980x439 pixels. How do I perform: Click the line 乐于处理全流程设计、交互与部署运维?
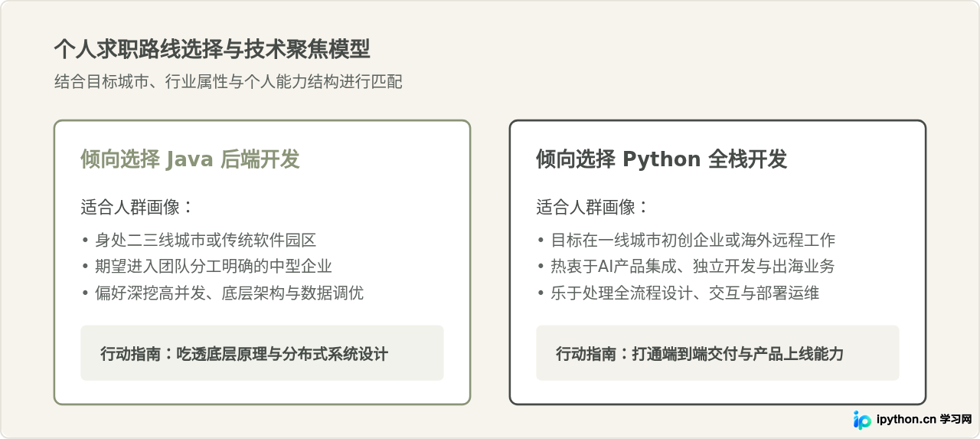coord(678,293)
